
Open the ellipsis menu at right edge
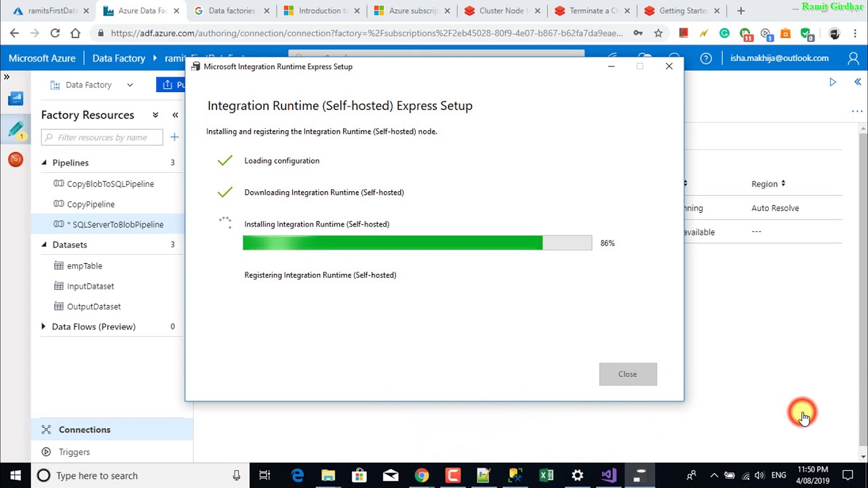(857, 111)
